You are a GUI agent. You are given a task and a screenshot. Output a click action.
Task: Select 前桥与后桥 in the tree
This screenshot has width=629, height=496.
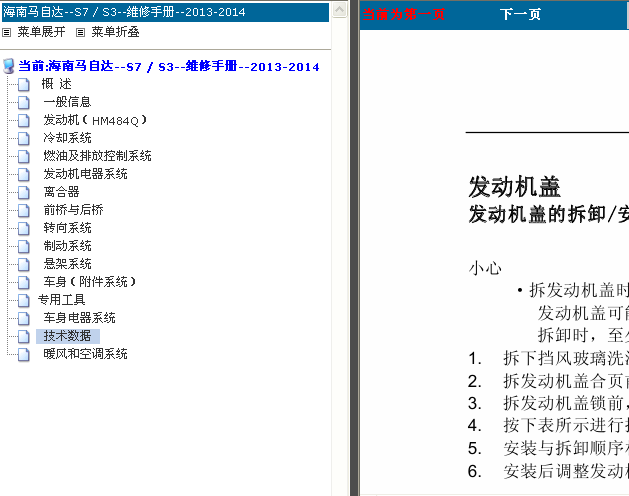(x=73, y=210)
